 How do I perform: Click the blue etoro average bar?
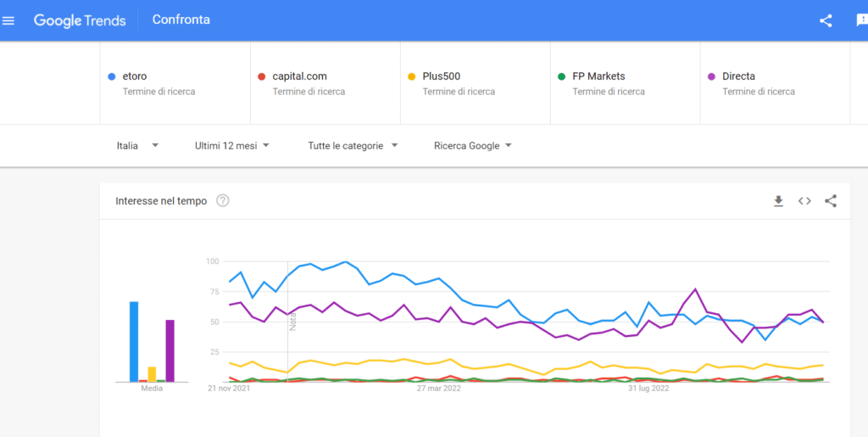click(134, 342)
